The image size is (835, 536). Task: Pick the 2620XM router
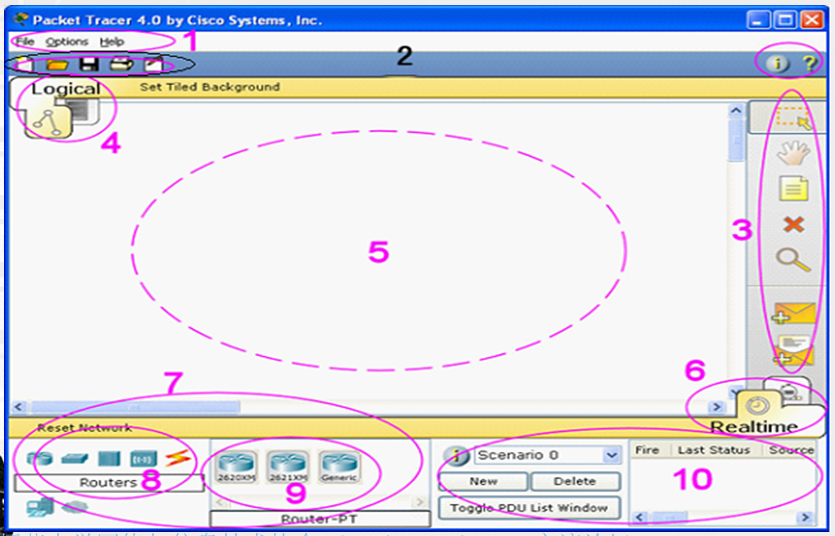click(236, 466)
